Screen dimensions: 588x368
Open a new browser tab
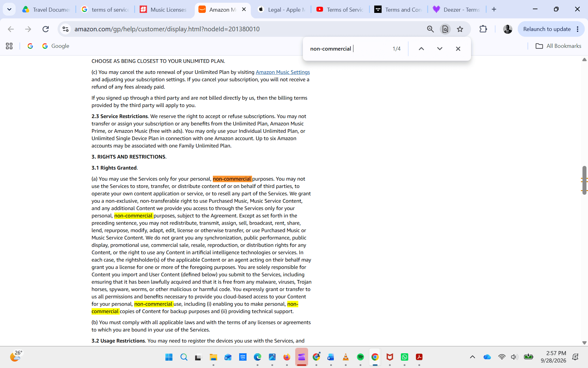[494, 10]
